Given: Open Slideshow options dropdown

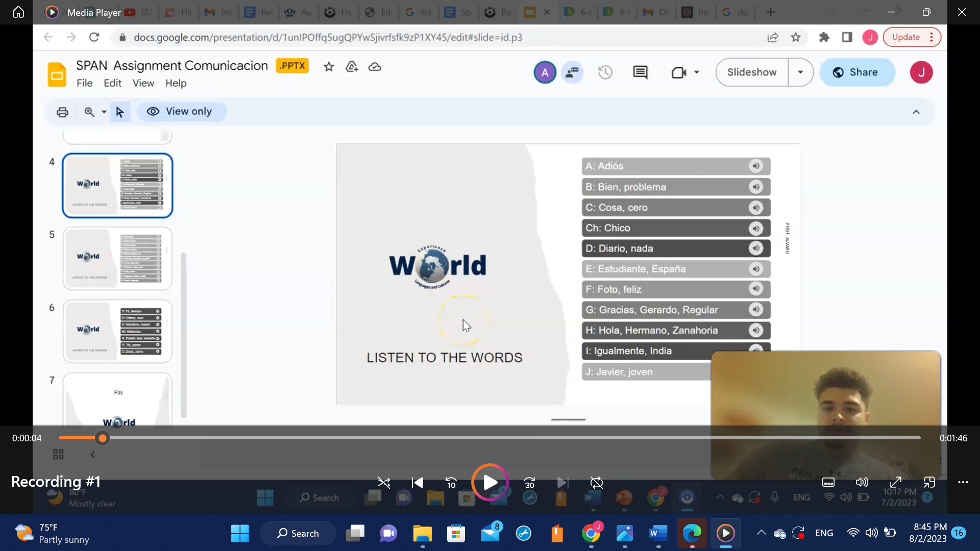Looking at the screenshot, I should (800, 72).
